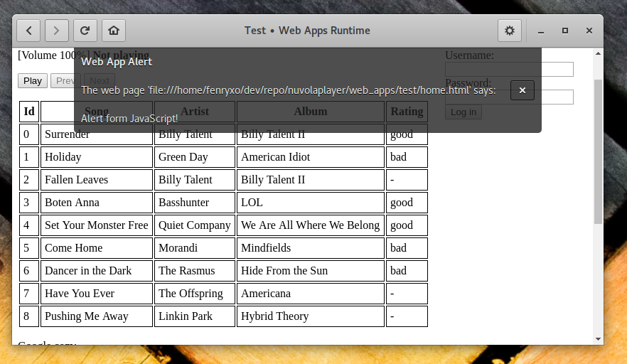Select the 'Dancer in the Dark' cell
627x364 pixels.
click(97, 271)
